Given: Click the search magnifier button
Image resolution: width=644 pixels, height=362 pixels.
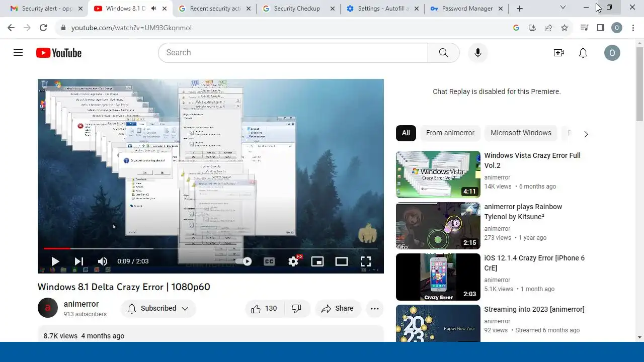Looking at the screenshot, I should point(443,53).
